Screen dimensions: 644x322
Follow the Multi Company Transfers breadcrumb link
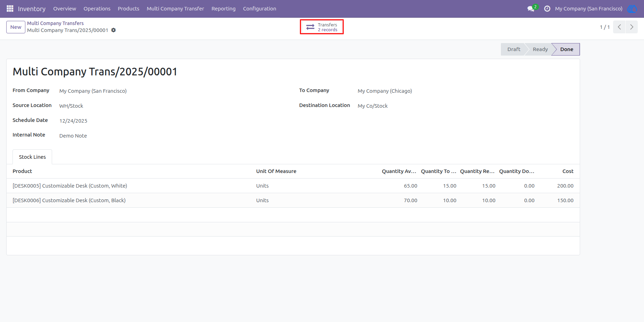coord(56,23)
